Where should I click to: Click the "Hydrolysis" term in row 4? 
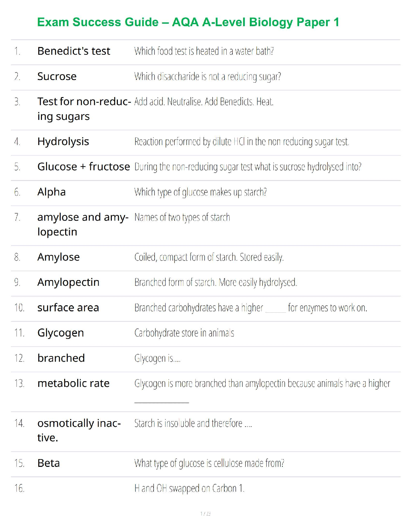click(63, 142)
